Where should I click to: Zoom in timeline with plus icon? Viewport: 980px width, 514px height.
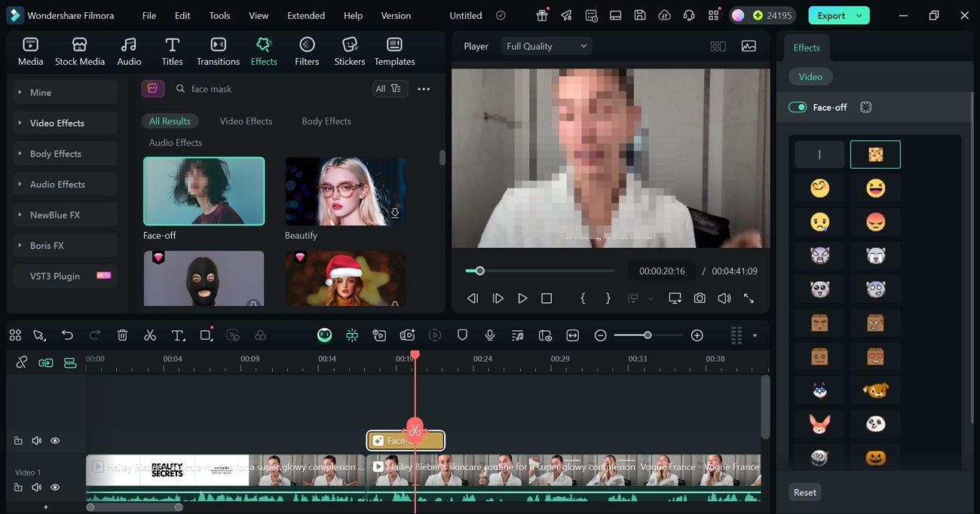[697, 335]
